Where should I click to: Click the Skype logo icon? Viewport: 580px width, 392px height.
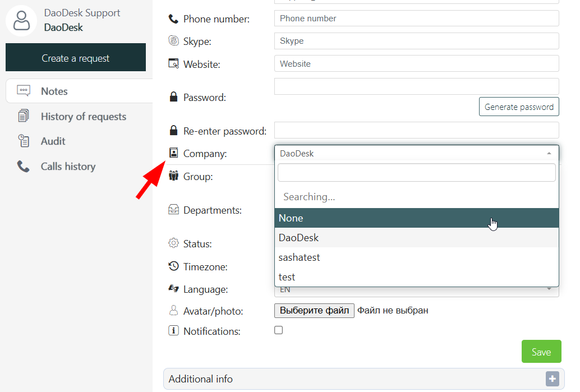173,40
